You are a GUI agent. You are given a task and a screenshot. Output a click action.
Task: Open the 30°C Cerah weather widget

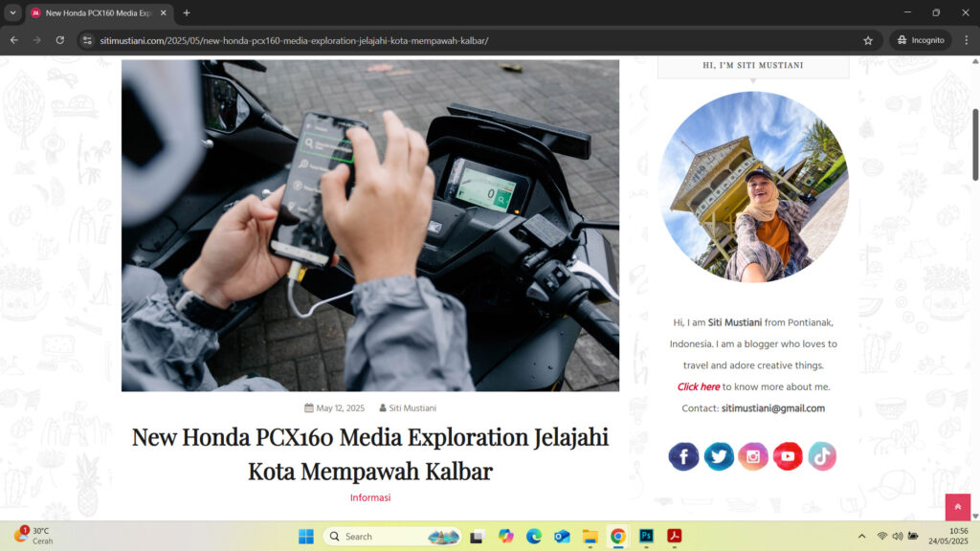(33, 536)
